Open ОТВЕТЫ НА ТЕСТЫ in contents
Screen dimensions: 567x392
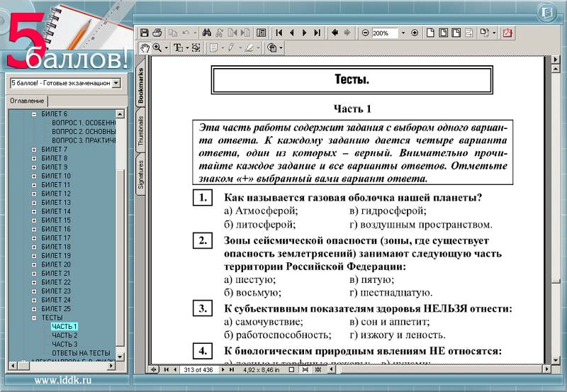[x=81, y=353]
